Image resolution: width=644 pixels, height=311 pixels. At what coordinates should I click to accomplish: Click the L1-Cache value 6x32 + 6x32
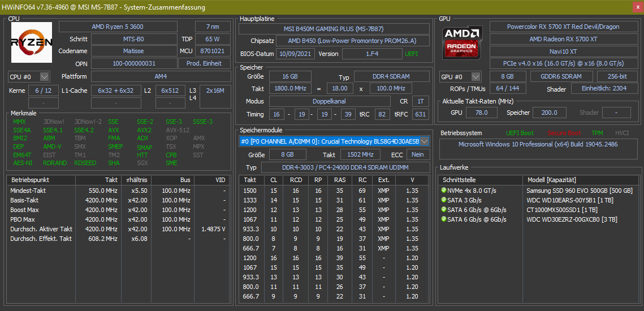click(115, 90)
